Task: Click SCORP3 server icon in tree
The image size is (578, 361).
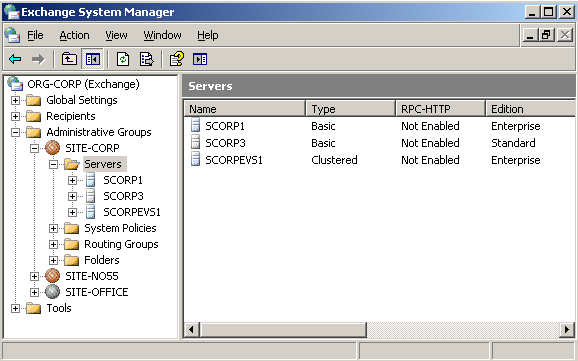Action: [x=90, y=196]
